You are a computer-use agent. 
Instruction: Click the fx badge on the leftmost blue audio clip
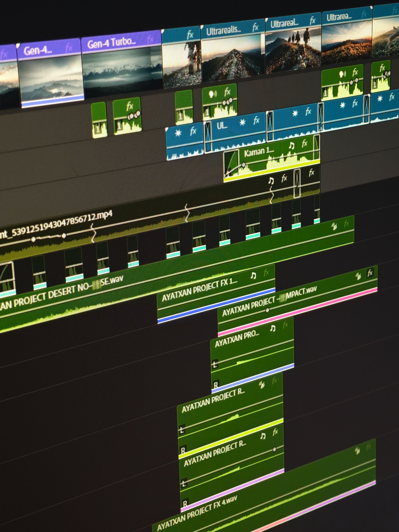[193, 131]
